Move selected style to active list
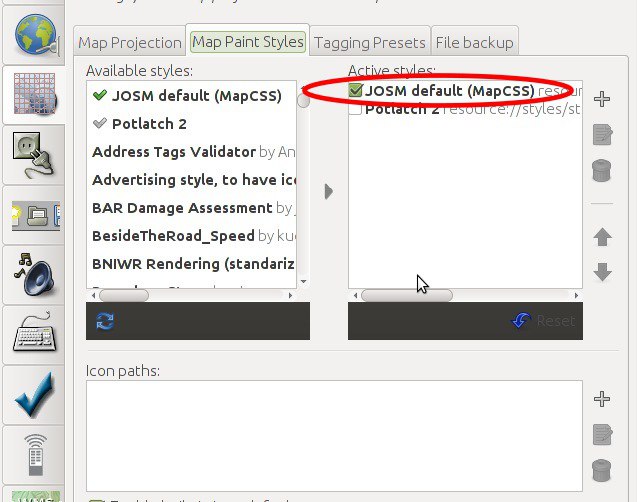Screen dimensions: 637x502 coord(329,191)
